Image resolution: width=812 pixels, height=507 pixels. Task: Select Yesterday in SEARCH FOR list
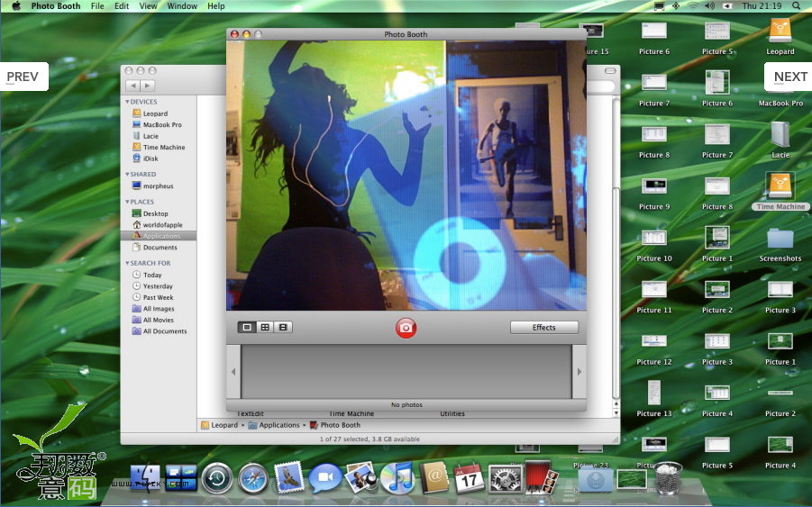pos(159,286)
